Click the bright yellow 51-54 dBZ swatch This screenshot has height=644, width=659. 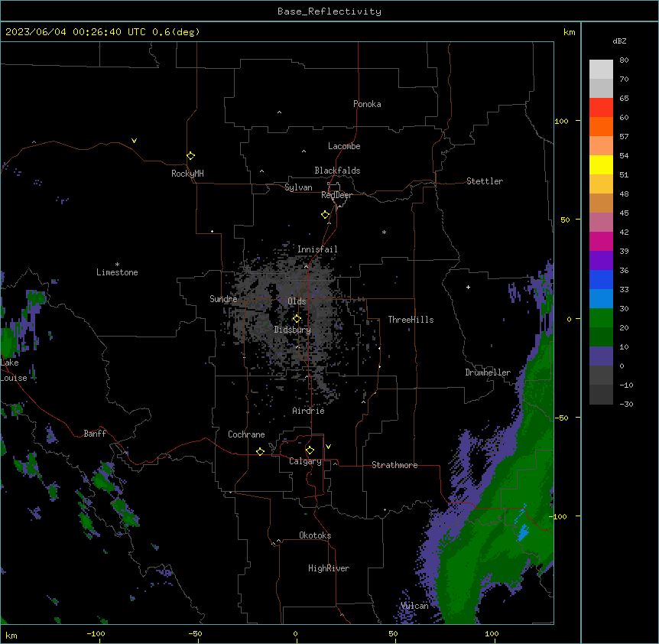tap(601, 164)
